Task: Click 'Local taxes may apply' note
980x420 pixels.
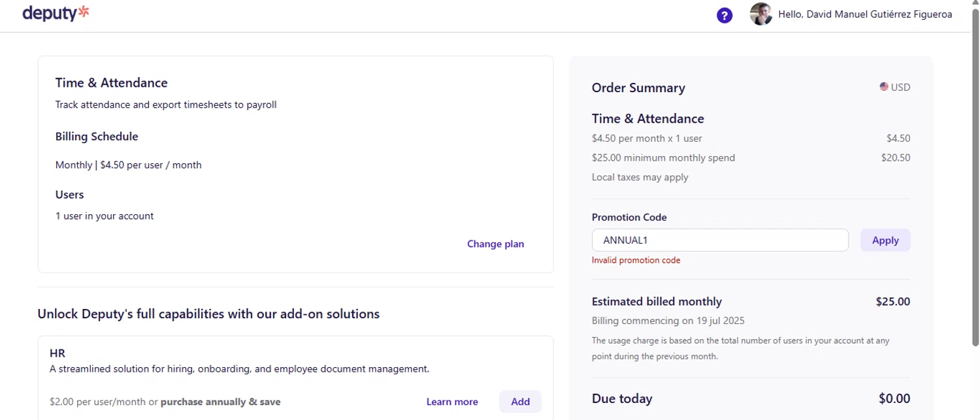Action: click(640, 178)
